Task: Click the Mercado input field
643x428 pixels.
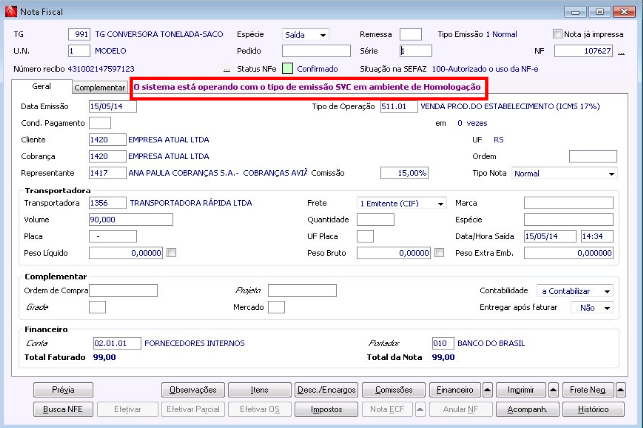Action: (x=276, y=307)
